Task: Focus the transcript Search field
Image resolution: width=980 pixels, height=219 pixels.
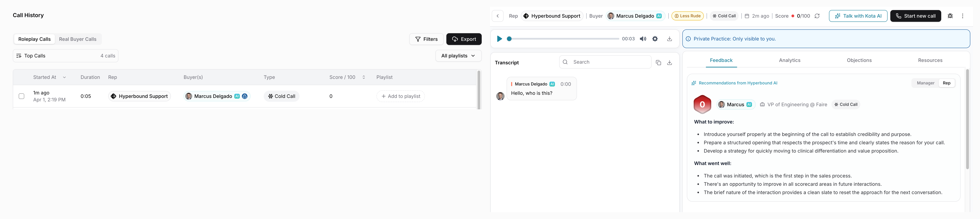Action: click(x=605, y=62)
